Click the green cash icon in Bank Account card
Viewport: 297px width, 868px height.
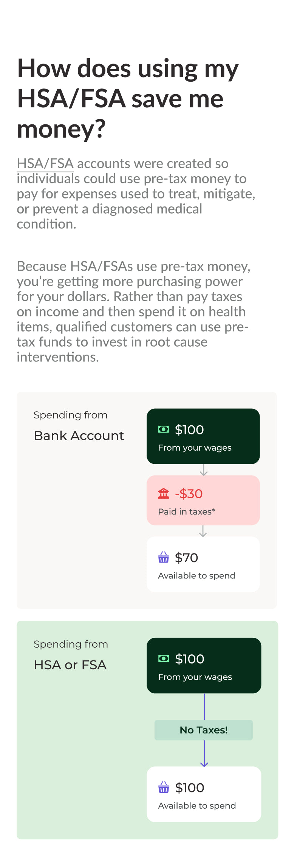pos(164,429)
